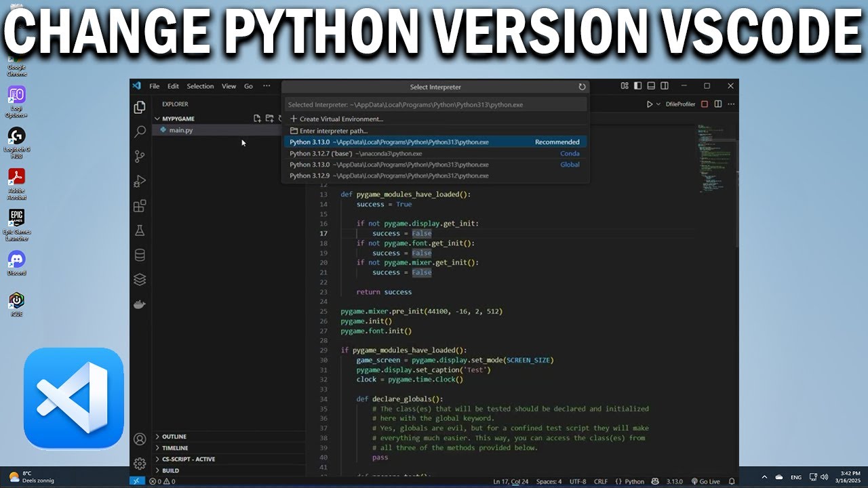Screen dimensions: 868x488
Task: Click the red square icon beside DfileProfiler
Action: coord(705,104)
